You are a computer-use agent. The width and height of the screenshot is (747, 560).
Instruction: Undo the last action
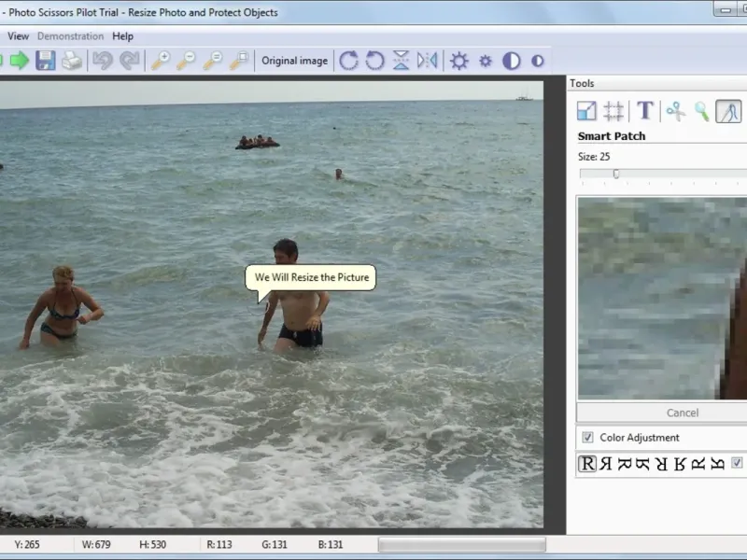103,61
